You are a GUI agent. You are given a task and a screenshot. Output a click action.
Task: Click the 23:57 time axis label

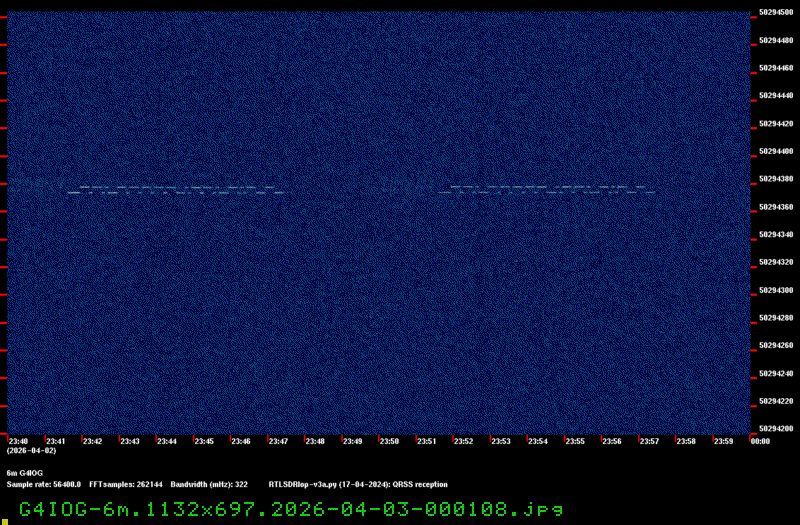coord(649,441)
